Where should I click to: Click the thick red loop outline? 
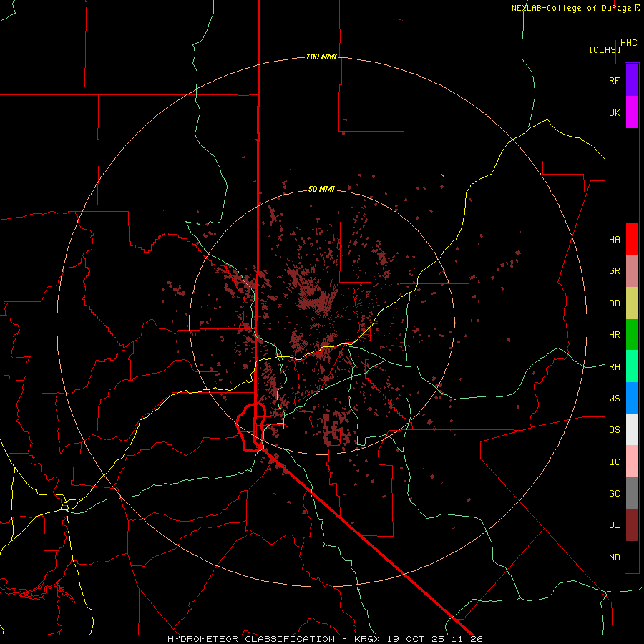[251, 427]
